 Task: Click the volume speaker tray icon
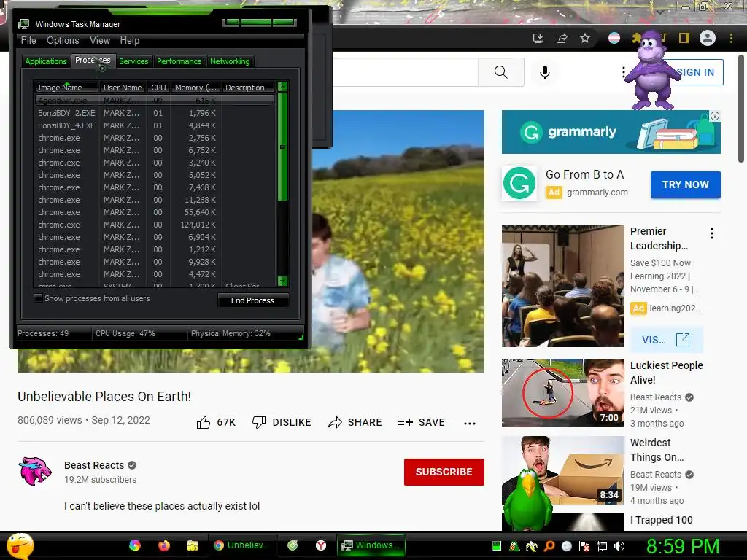pyautogui.click(x=620, y=546)
